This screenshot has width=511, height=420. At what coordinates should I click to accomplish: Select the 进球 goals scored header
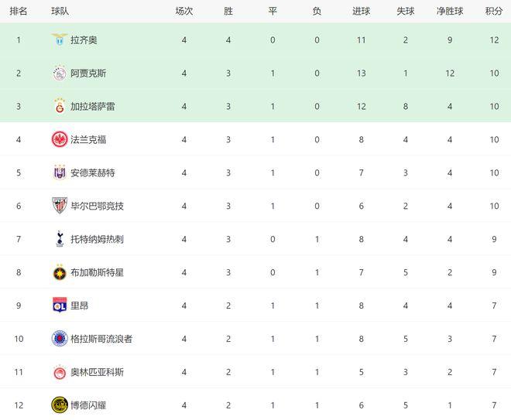click(x=361, y=12)
